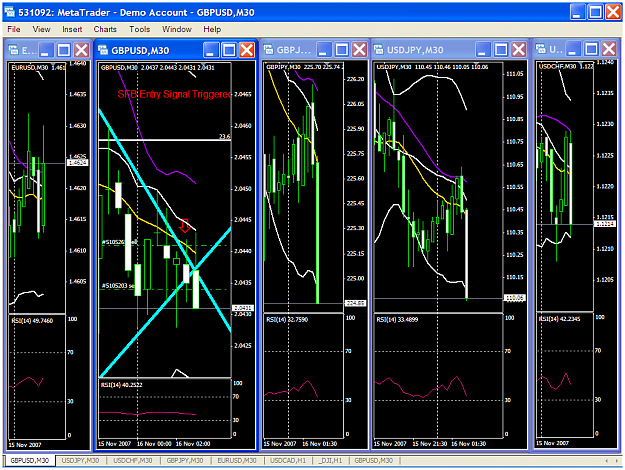625x470 pixels.
Task: Click the 2.0465 price scale label
Action: (243, 94)
